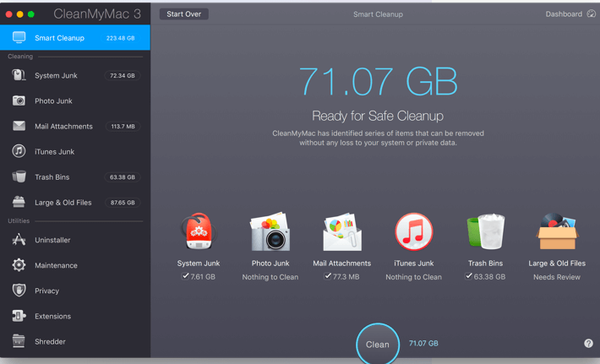
Task: Click the 223.48 GB Smart Cleanup size badge
Action: (x=120, y=38)
